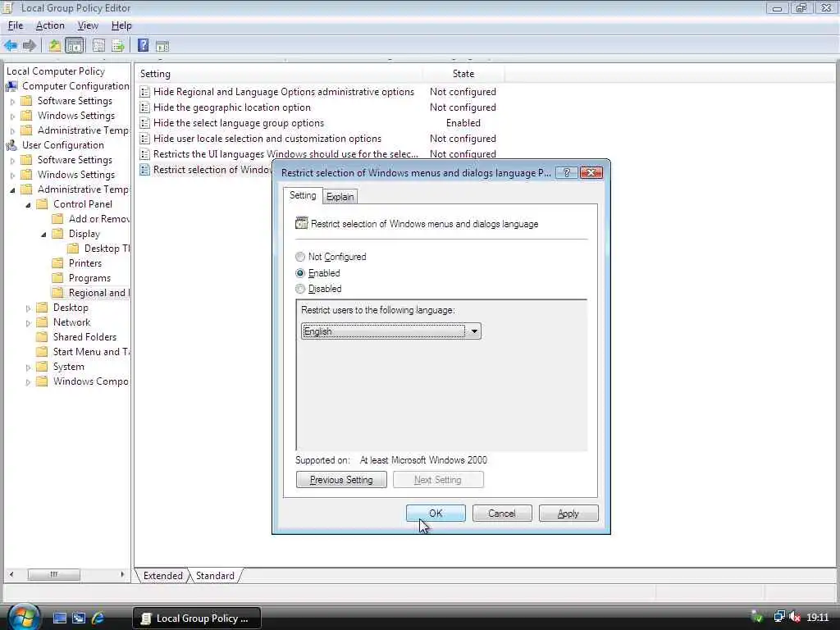Click the Printers folder icon

click(x=57, y=263)
